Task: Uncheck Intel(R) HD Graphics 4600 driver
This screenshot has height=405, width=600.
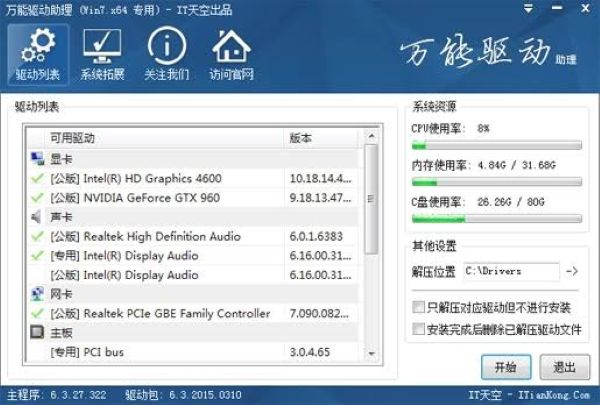Action: coord(38,178)
